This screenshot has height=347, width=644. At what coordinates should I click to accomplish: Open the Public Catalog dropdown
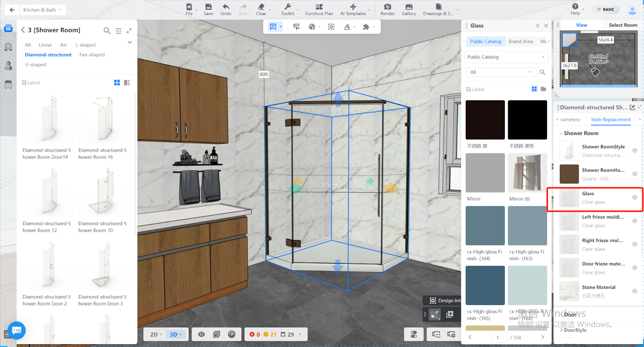pos(506,57)
